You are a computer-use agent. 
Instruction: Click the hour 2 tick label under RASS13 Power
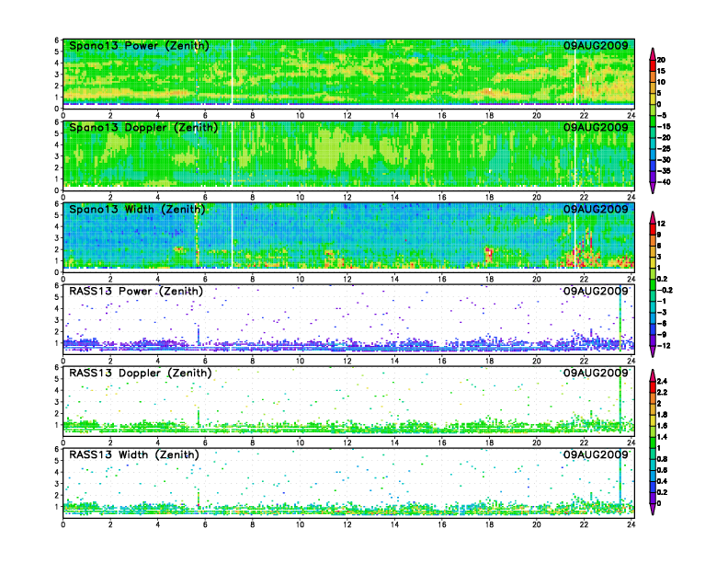(x=110, y=361)
